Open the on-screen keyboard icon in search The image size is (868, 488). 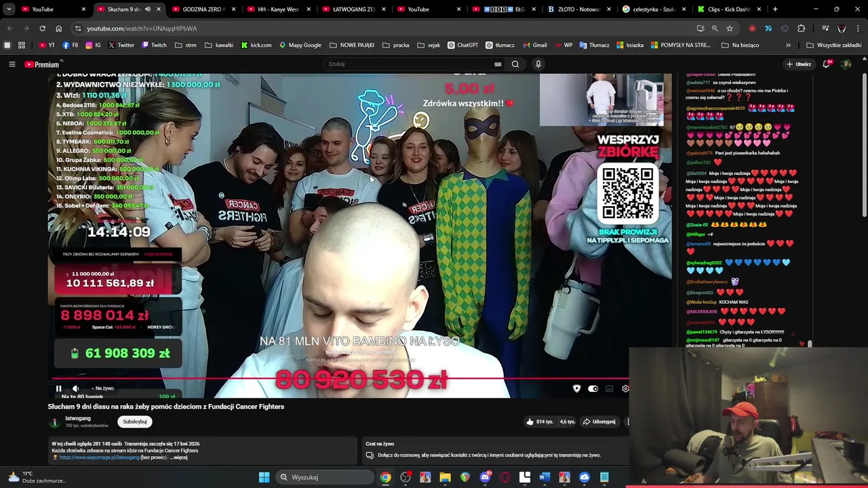pyautogui.click(x=498, y=64)
